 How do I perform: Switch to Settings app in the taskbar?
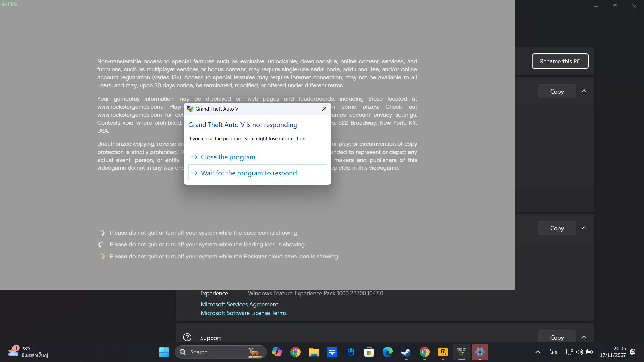tap(480, 352)
